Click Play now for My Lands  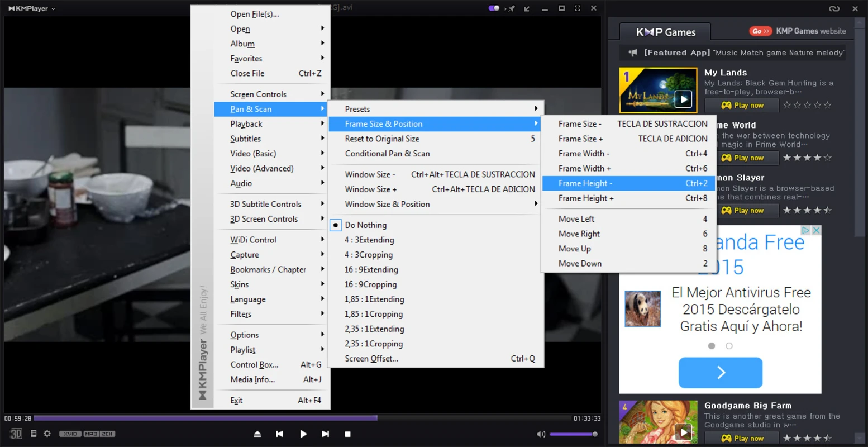tap(741, 105)
